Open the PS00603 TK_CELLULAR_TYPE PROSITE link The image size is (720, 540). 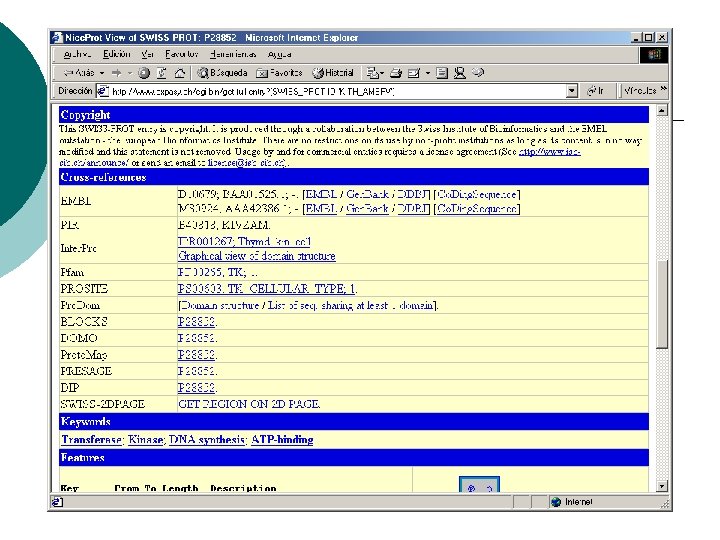[267, 288]
